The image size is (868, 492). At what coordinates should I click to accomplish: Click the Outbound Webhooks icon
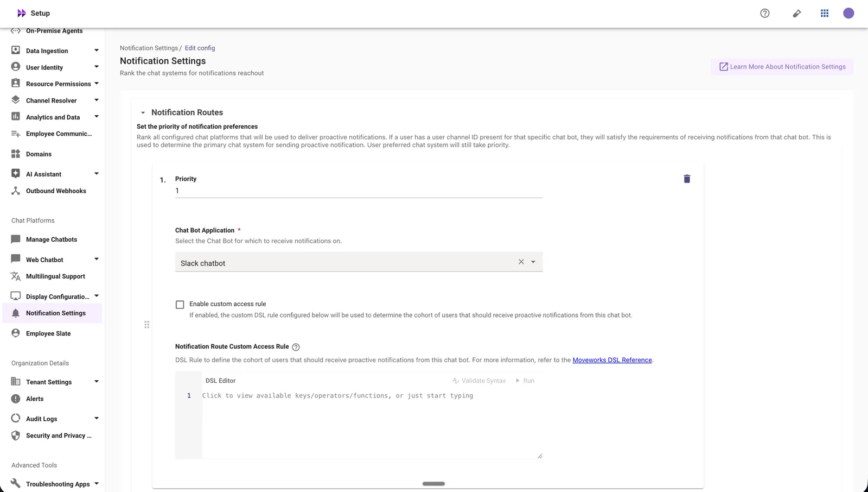pos(16,191)
